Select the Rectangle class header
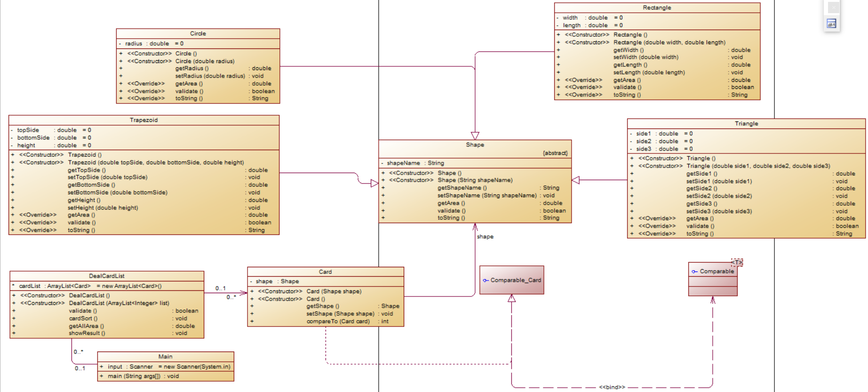The image size is (868, 392). point(657,8)
